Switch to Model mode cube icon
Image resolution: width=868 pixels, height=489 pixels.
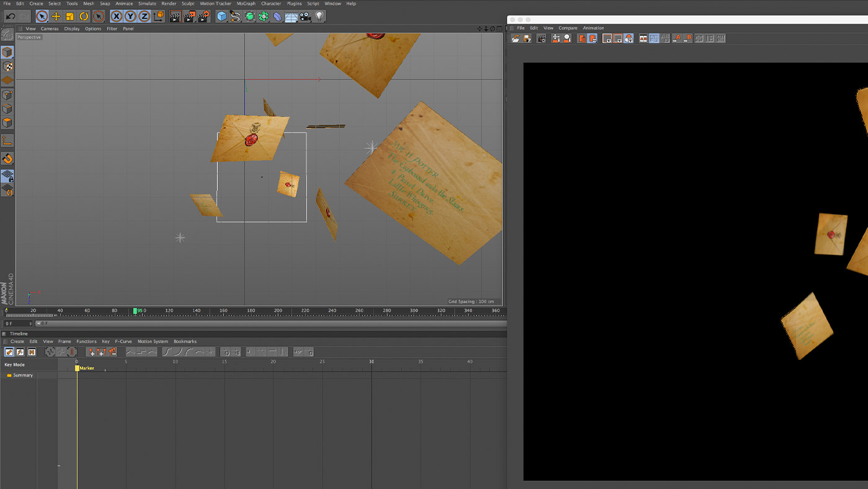7,52
